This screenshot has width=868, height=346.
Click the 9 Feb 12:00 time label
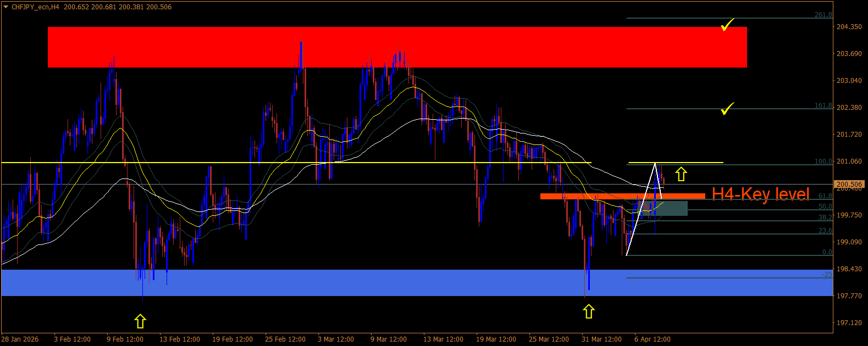[x=125, y=339]
